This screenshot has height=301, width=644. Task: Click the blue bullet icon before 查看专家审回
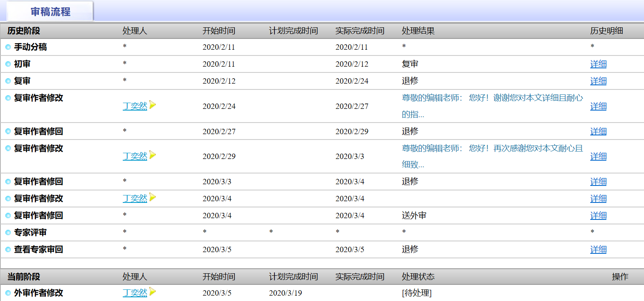pyautogui.click(x=8, y=250)
